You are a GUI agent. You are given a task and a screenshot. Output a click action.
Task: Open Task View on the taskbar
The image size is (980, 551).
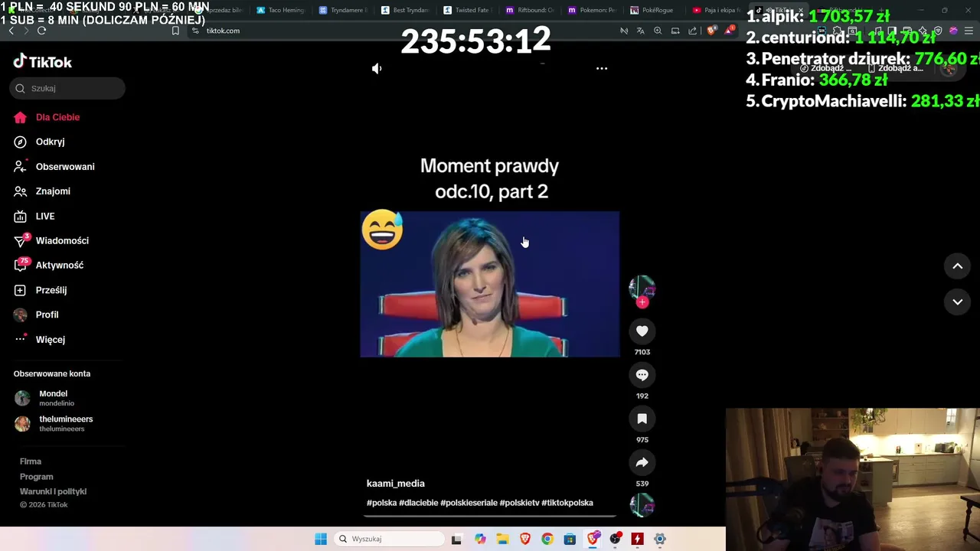[x=456, y=539]
